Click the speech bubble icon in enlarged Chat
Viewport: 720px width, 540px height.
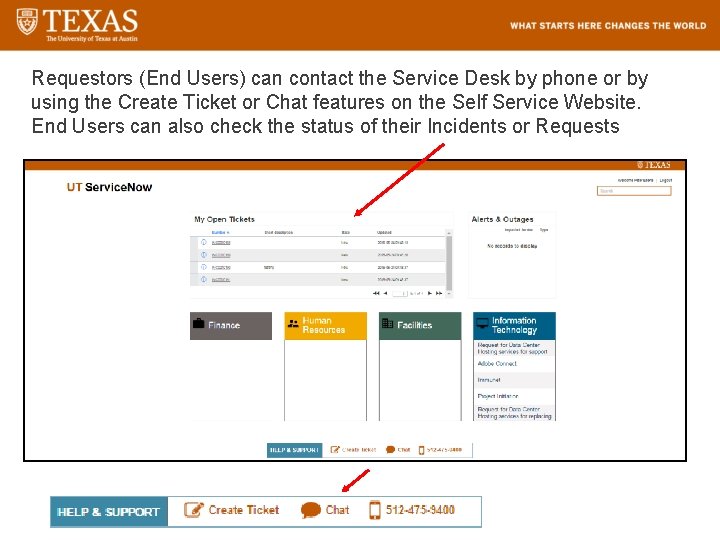[310, 510]
